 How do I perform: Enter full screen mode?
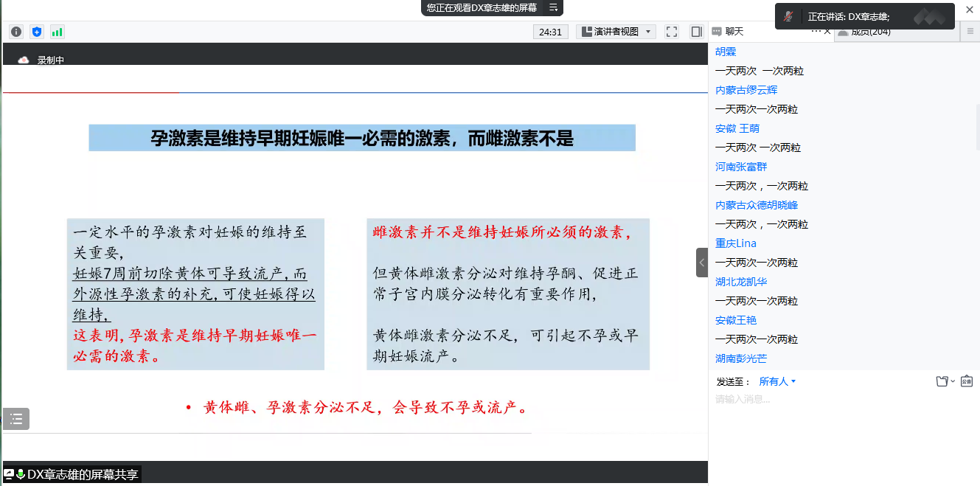tap(671, 32)
